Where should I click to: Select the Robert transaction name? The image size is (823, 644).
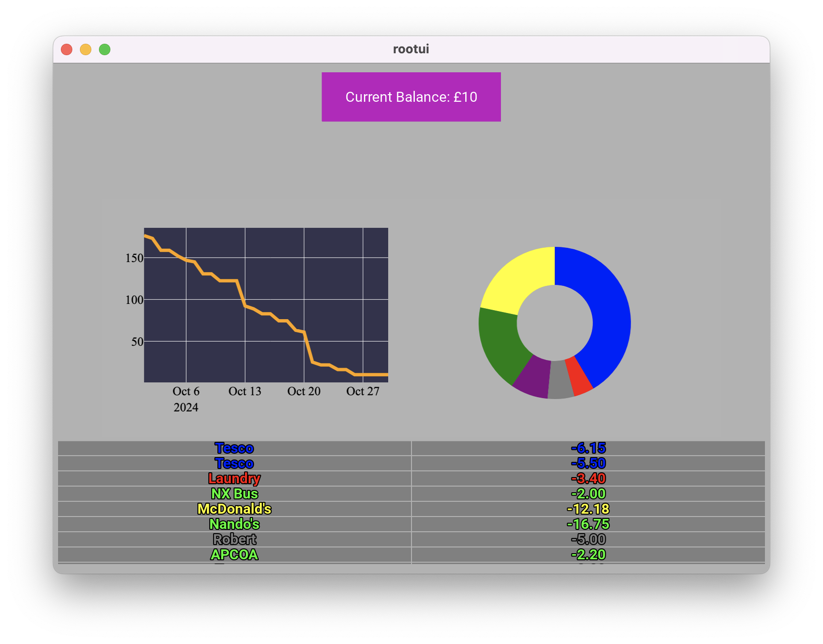coord(234,539)
